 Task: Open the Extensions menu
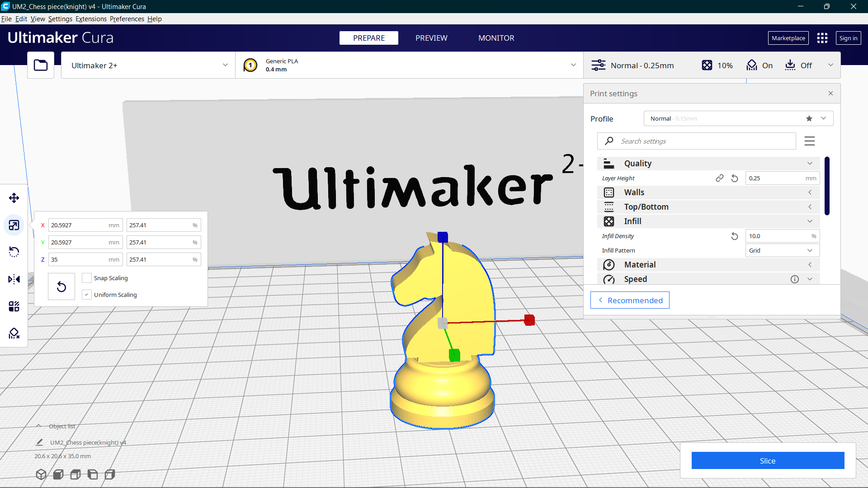point(91,19)
